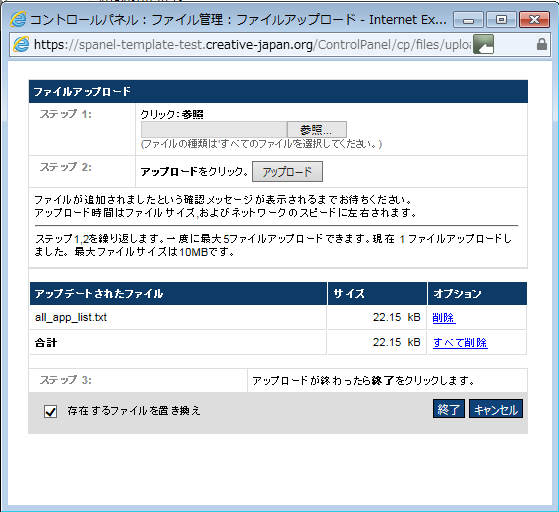Select the all_app_list.txt file row
The height and width of the screenshot is (512, 559).
(278, 317)
